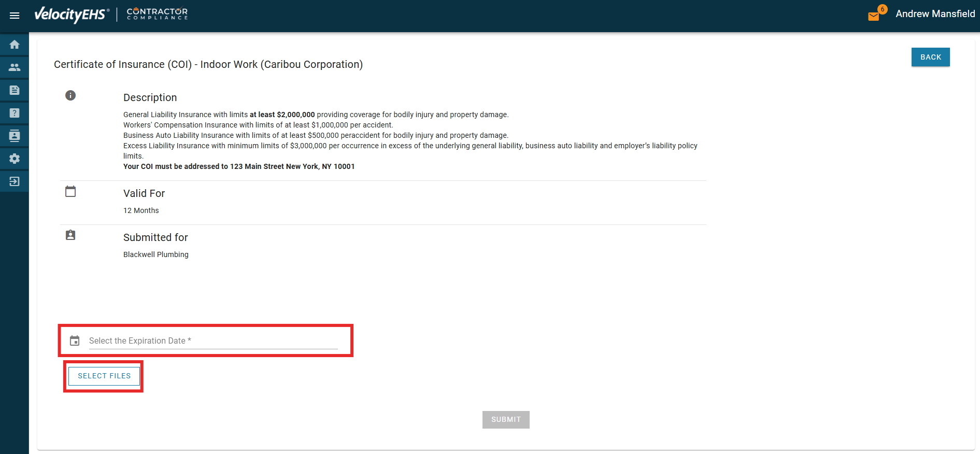Click the Select the Expiration Date field

pos(212,340)
